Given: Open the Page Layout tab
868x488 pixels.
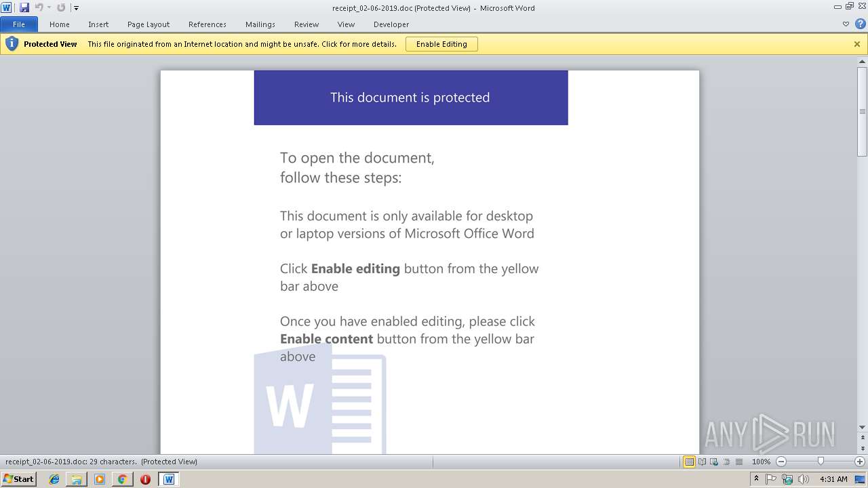Looking at the screenshot, I should click(x=149, y=24).
